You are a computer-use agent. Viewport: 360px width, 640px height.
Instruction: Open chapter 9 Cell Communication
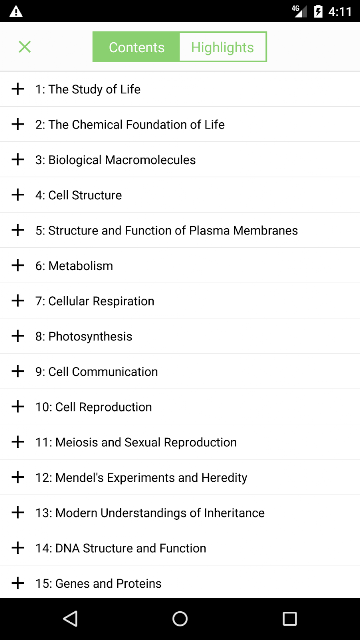pyautogui.click(x=180, y=371)
